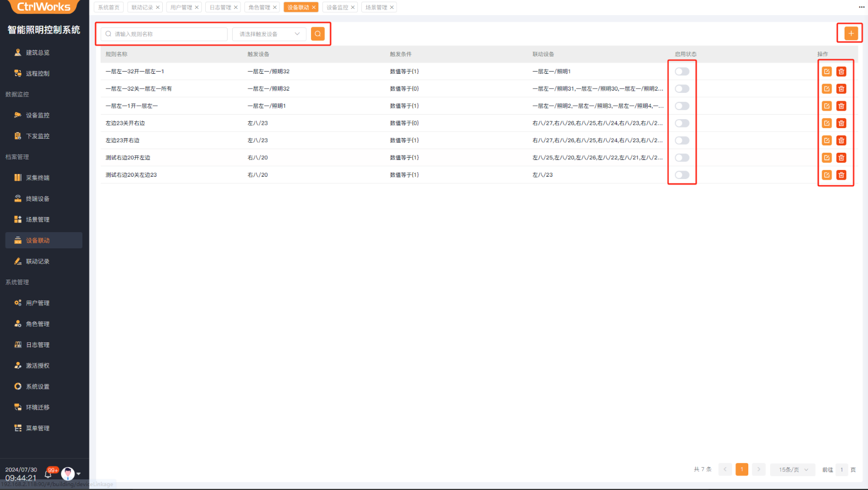Turn on 测试右边20关左边23 rule switch
The height and width of the screenshot is (490, 868).
(682, 175)
